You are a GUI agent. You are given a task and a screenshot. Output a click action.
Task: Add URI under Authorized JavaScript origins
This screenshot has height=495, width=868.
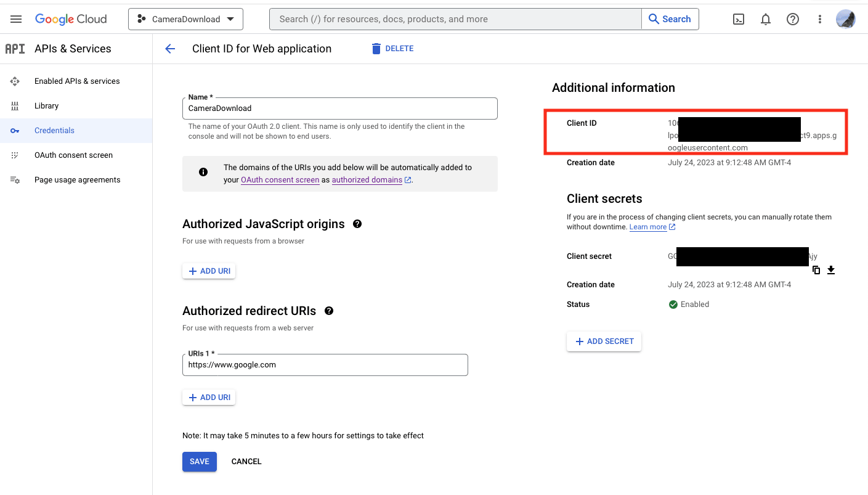tap(209, 271)
